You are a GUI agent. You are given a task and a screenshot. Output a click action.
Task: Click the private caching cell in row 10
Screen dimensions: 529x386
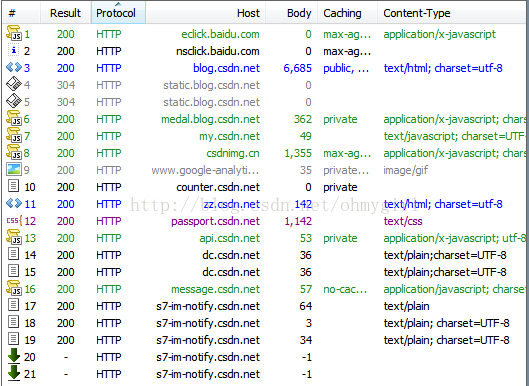click(340, 187)
